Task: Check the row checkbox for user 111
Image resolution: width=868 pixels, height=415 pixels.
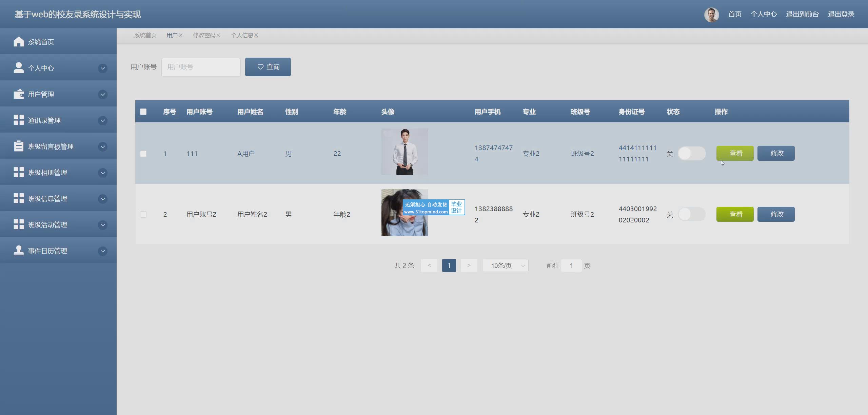Action: pos(143,154)
